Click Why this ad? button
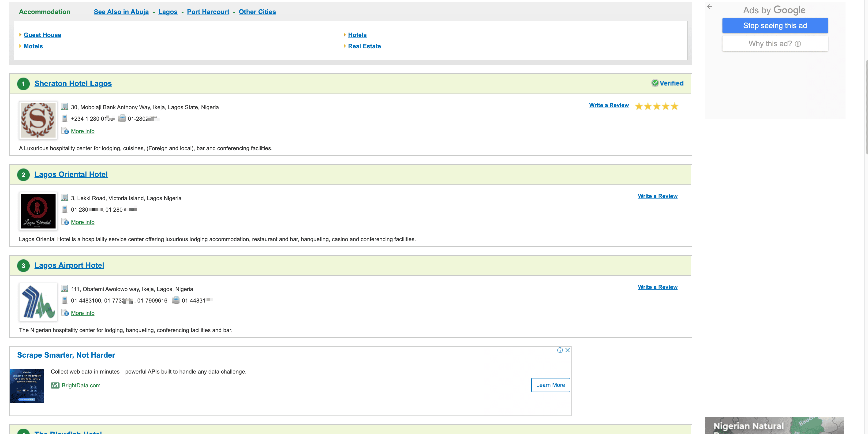The image size is (868, 434). click(x=775, y=44)
